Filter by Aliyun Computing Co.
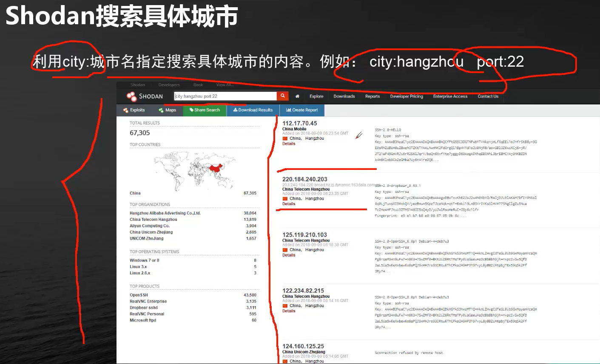This screenshot has width=600, height=364. point(149,226)
